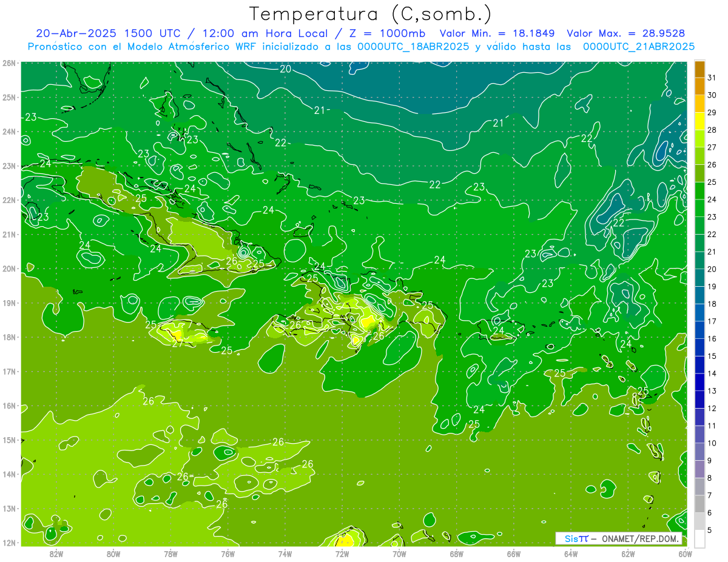Click the legend swatch between 19 and 20
Viewport: 728px width, 562px height.
699,278
